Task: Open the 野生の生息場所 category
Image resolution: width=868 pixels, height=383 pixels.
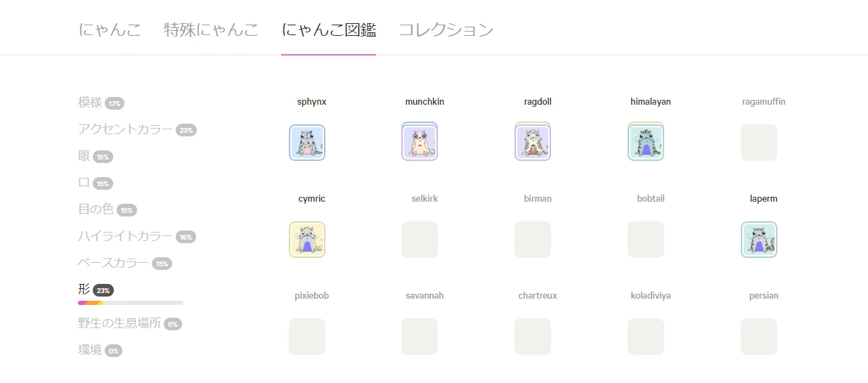Action: (x=119, y=323)
